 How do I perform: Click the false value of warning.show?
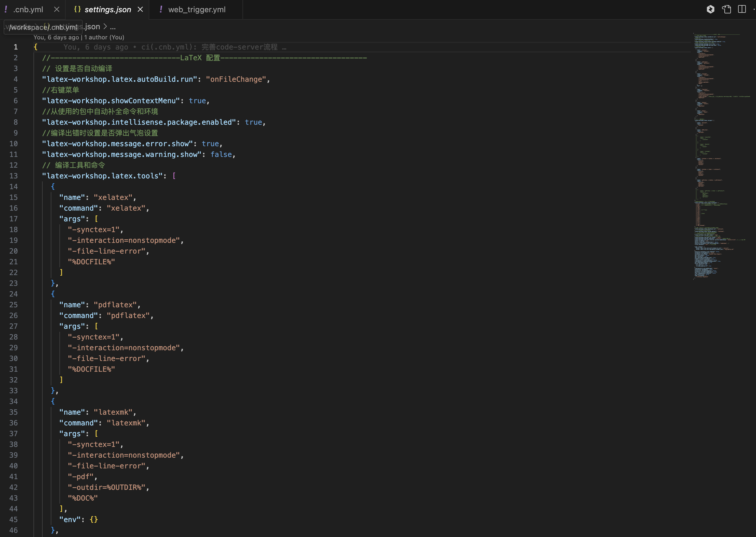(x=221, y=155)
